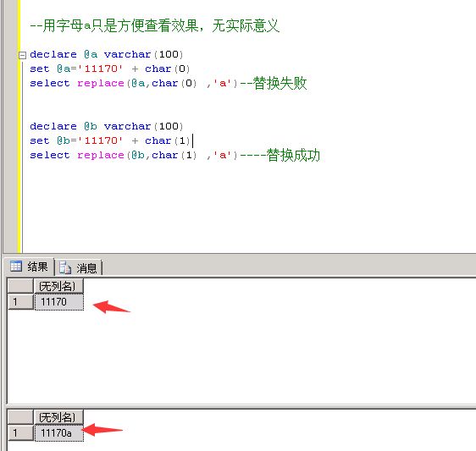Select the 11170a result cell
The width and height of the screenshot is (476, 451).
(x=59, y=433)
